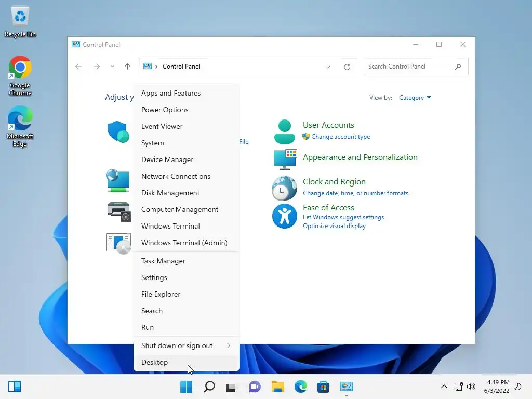Open Disk Management from the menu
The width and height of the screenshot is (532, 399).
(187, 193)
